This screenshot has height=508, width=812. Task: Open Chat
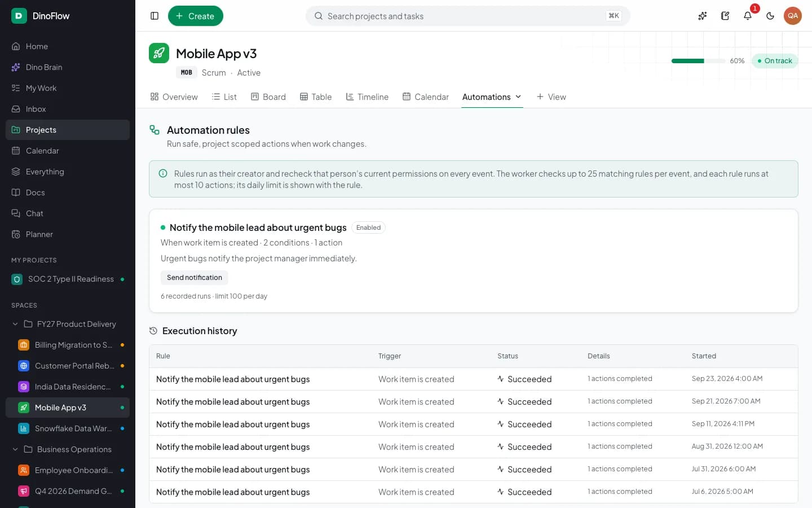pyautogui.click(x=68, y=213)
